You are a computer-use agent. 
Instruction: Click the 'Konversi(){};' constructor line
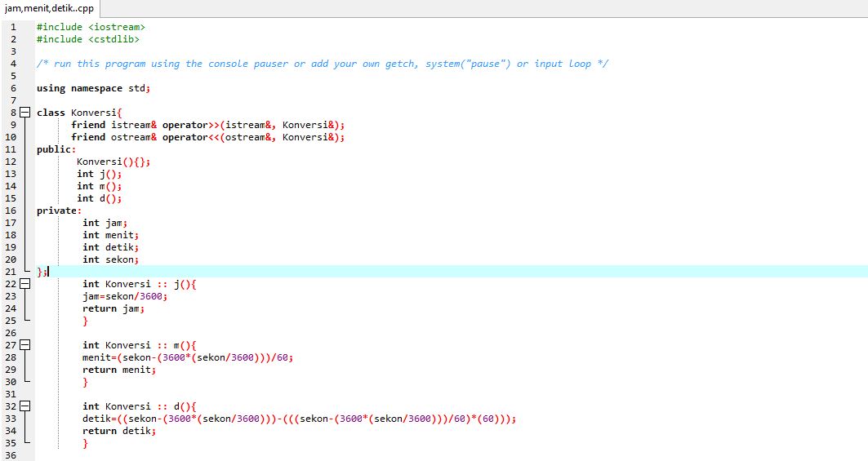tap(114, 162)
